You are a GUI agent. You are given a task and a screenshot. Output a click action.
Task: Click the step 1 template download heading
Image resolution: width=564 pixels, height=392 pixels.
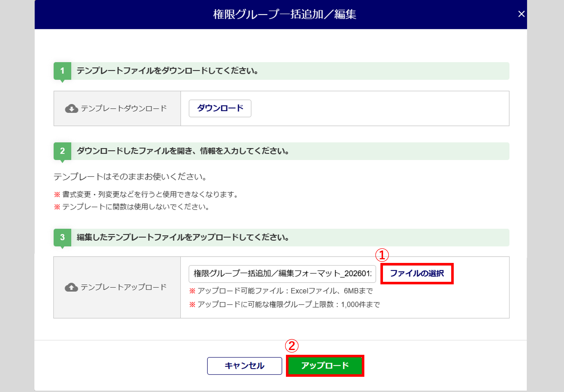tap(167, 71)
